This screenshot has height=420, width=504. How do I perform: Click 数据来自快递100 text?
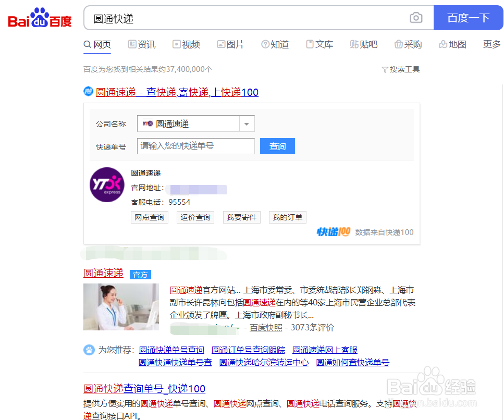(x=385, y=232)
